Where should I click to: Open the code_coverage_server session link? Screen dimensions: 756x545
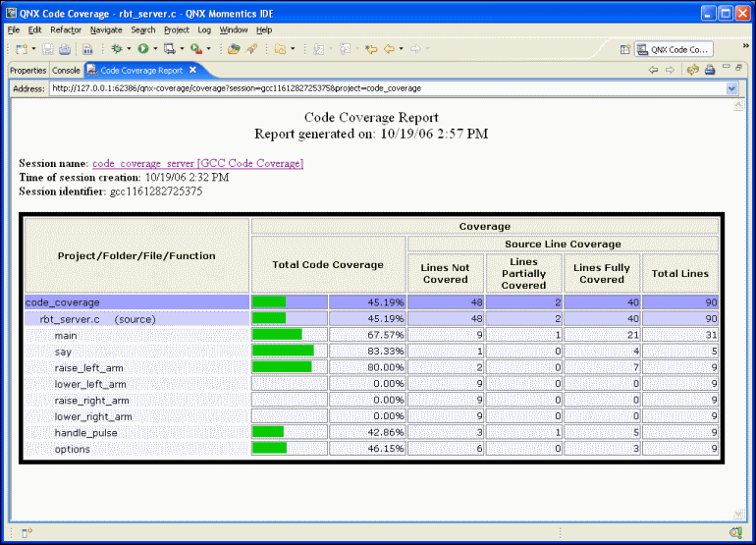pos(197,163)
